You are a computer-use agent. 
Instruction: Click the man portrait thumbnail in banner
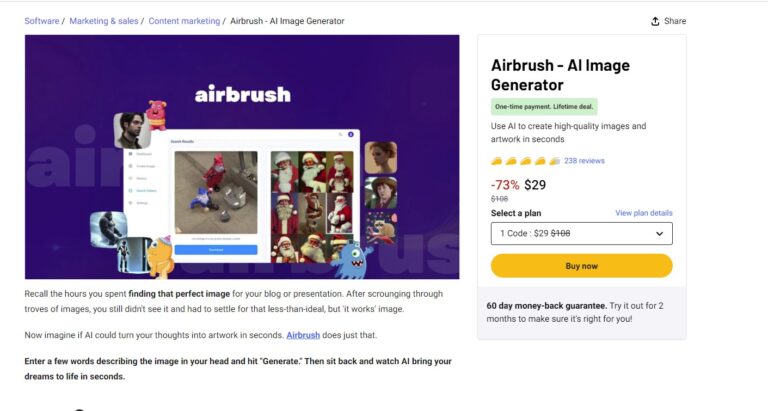click(x=130, y=130)
